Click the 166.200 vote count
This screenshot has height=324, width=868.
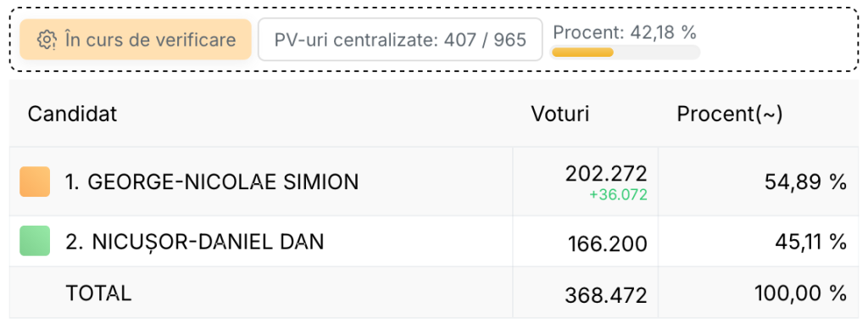608,243
